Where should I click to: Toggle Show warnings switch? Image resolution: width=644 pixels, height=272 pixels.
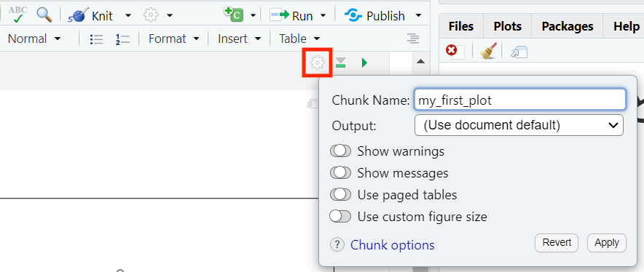(x=340, y=151)
